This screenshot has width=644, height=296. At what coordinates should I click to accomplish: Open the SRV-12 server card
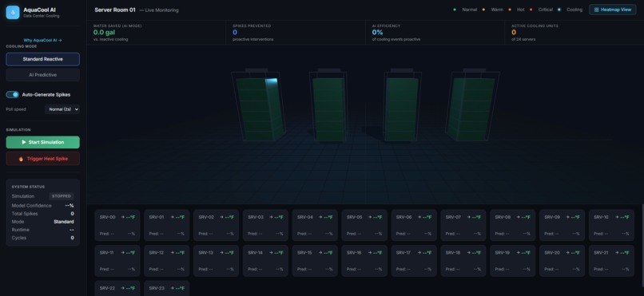pos(167,261)
